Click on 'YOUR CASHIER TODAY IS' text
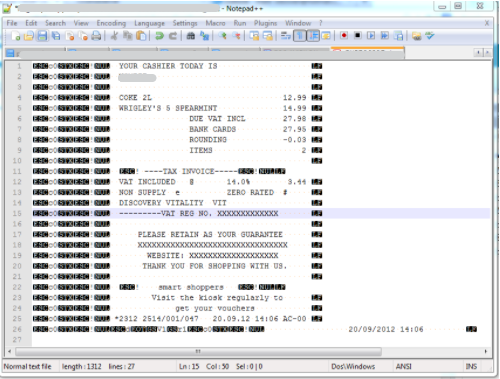This screenshot has height=379, width=500. click(x=168, y=66)
